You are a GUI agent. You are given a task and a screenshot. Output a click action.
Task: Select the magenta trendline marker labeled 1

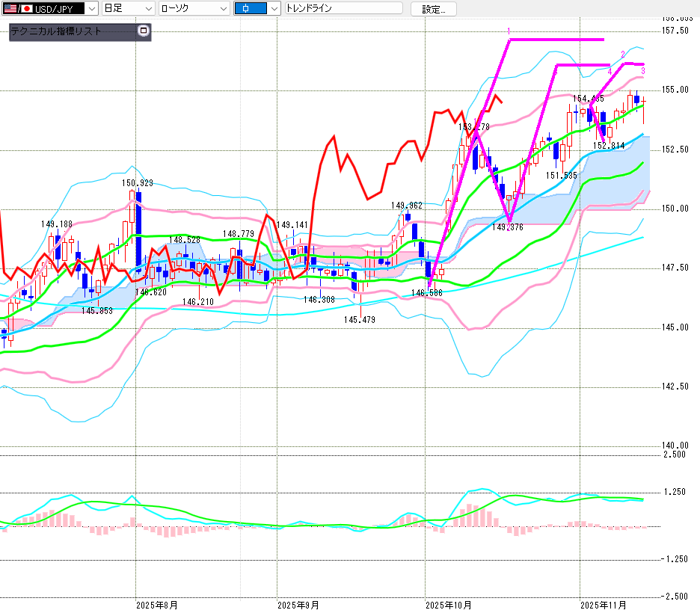point(509,31)
